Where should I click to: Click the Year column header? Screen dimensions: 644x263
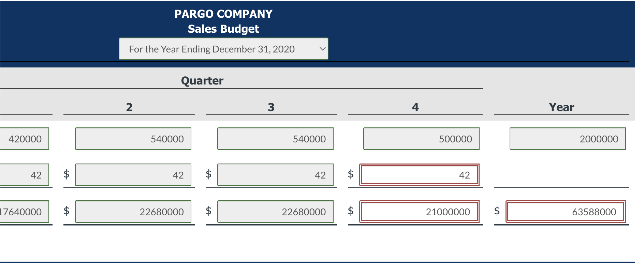pyautogui.click(x=561, y=107)
